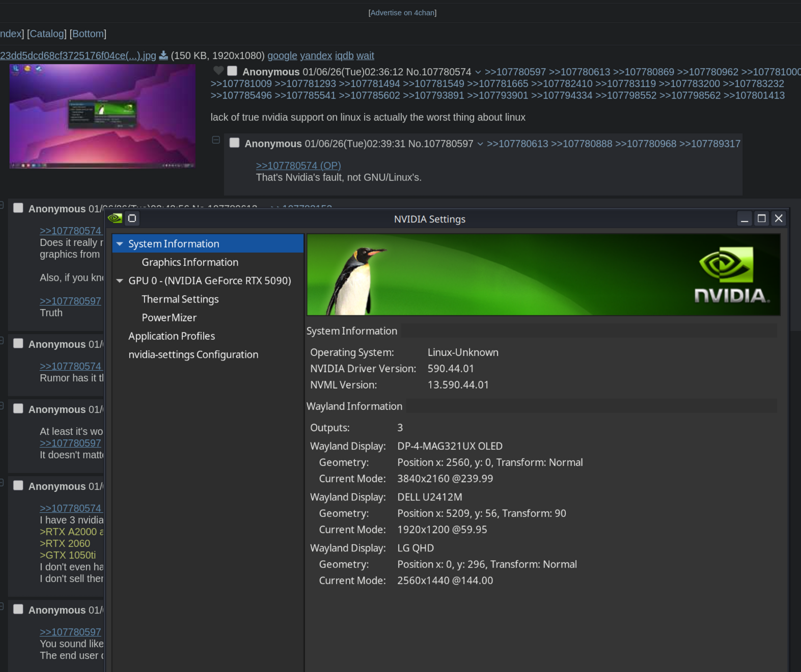Click the square button beside the title bar NVIDIA logo
This screenshot has width=801, height=672.
point(132,218)
